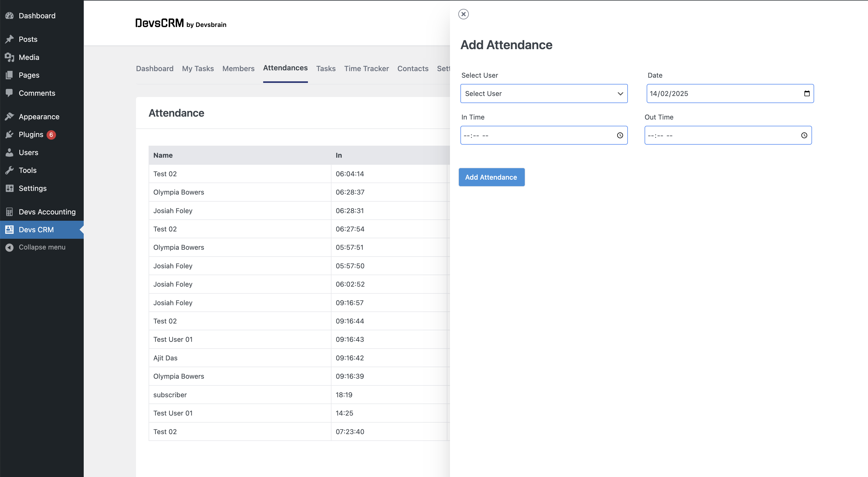Close the Add Attendance panel
Screen dimensions: 868x477
[463, 14]
